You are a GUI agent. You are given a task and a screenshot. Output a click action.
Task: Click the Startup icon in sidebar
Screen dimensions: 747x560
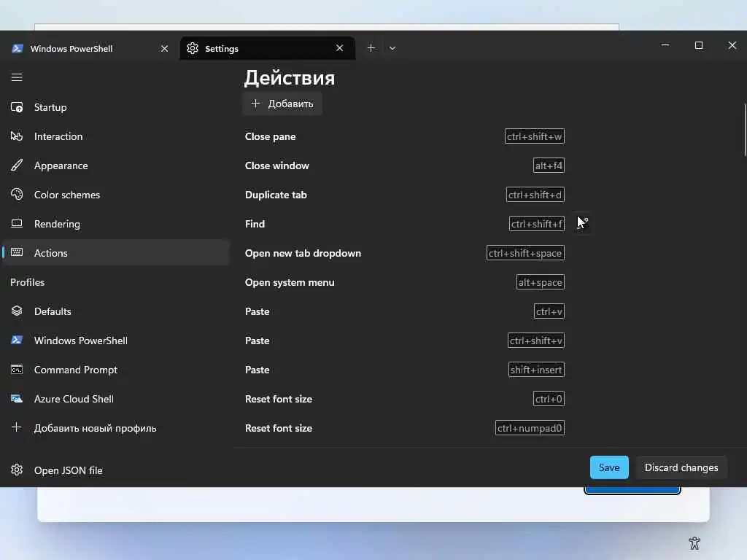[17, 107]
